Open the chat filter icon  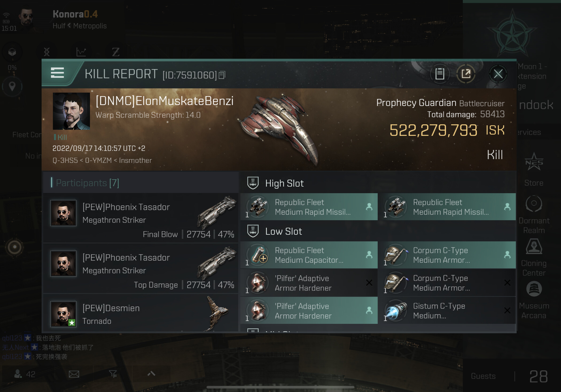point(113,374)
